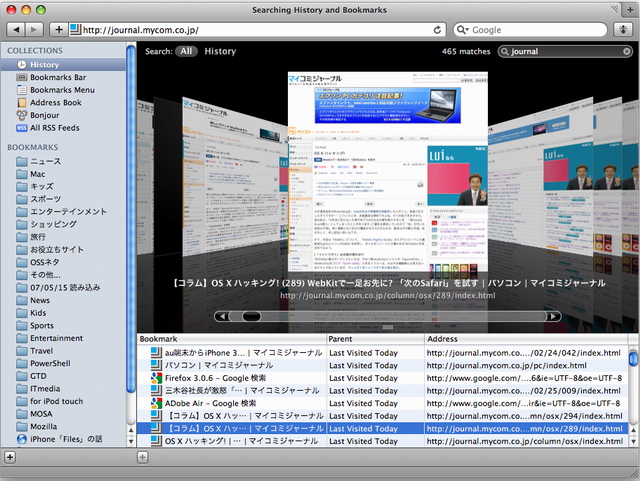The height and width of the screenshot is (481, 640).
Task: Select History in Collections
Action: pos(63,65)
